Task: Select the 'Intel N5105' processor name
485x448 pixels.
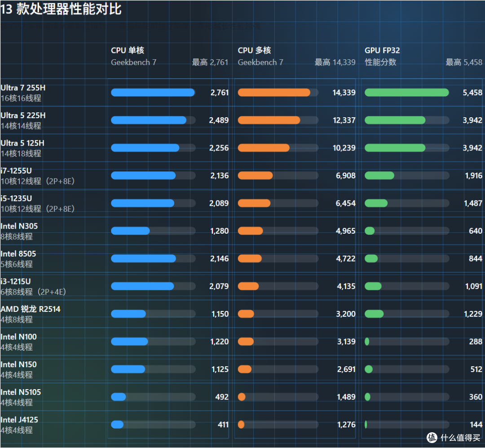Action: (21, 392)
